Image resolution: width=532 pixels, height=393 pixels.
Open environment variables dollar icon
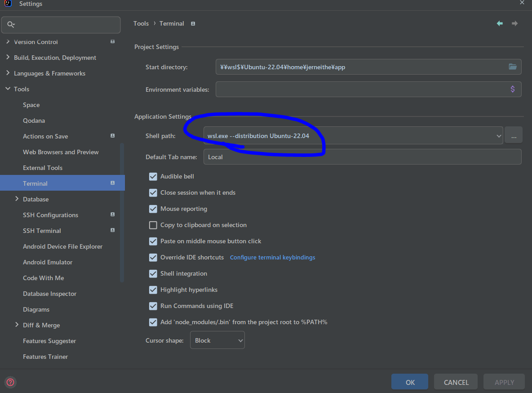[513, 89]
